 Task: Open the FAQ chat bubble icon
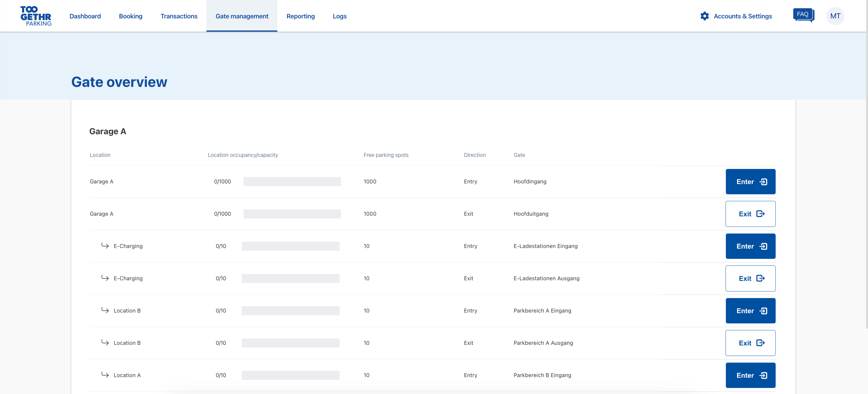[x=803, y=15]
